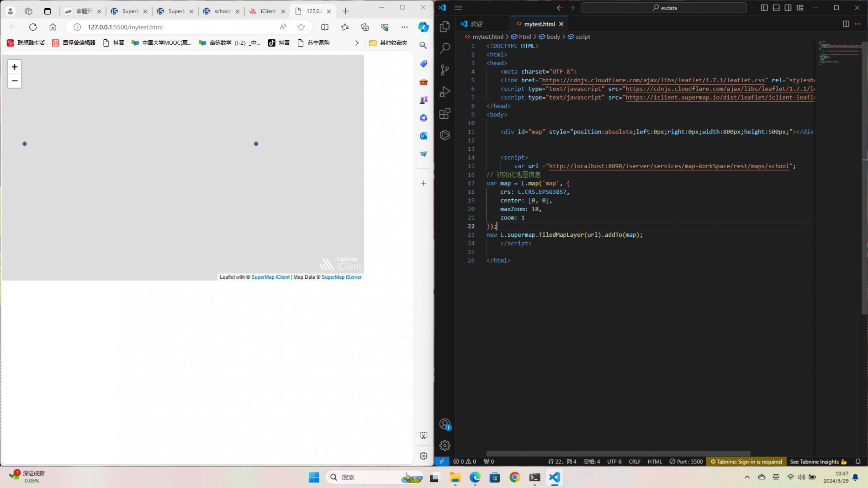Open the Run and Debug panel

(445, 91)
